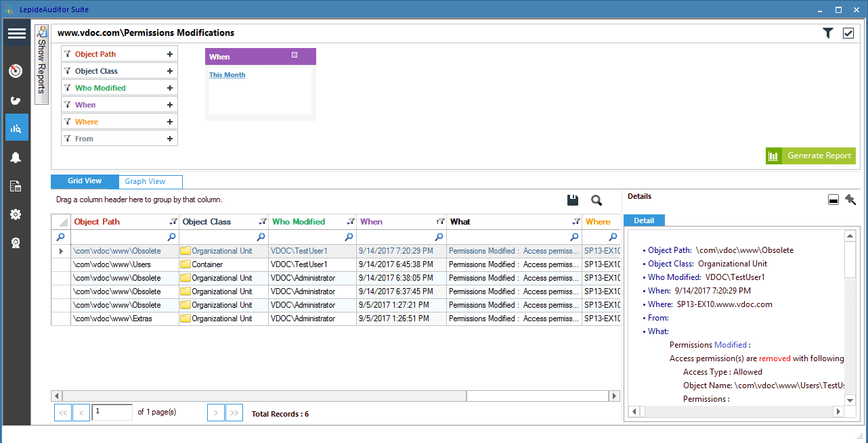Click the grid scrollbar right arrow
The height and width of the screenshot is (443, 868).
tap(614, 396)
